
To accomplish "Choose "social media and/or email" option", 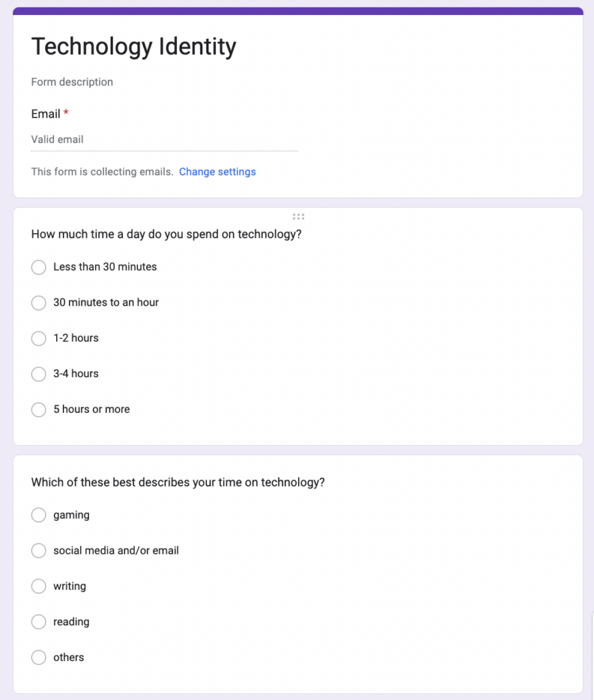I will click(x=39, y=551).
